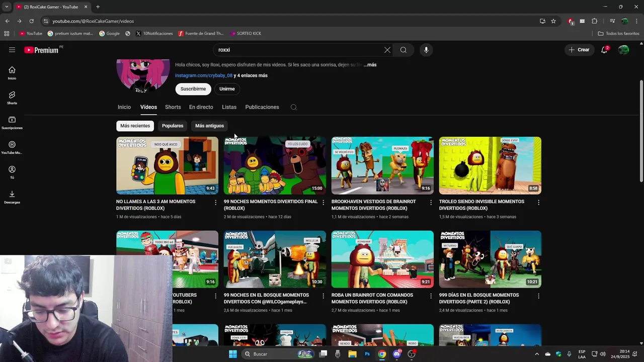This screenshot has height=362, width=644.
Task: Reload the page in Chrome
Action: (x=31, y=21)
